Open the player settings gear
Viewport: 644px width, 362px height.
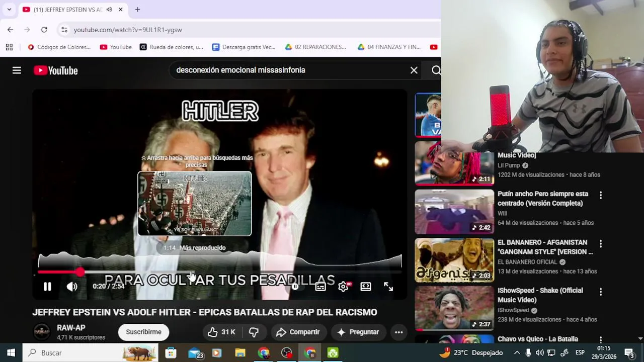tap(343, 287)
